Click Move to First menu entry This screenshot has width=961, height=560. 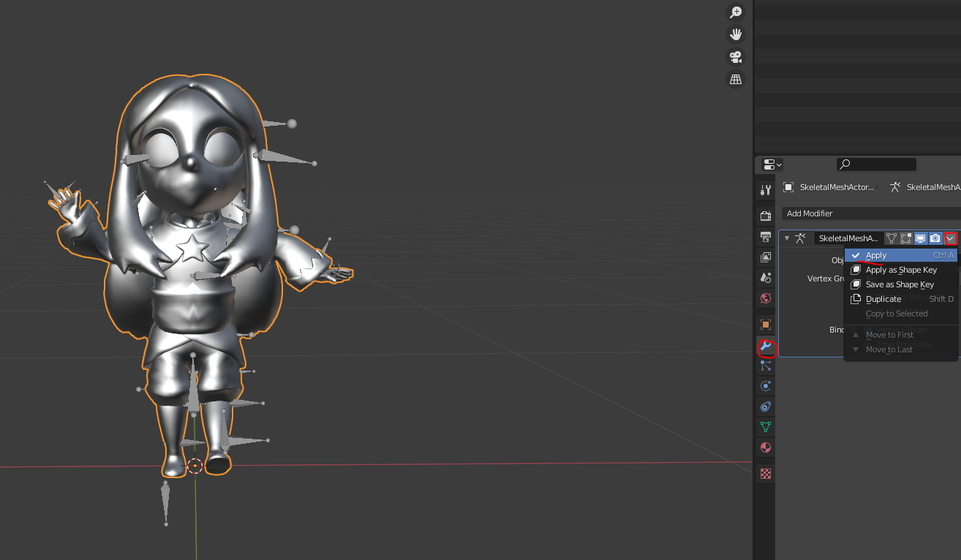point(901,335)
